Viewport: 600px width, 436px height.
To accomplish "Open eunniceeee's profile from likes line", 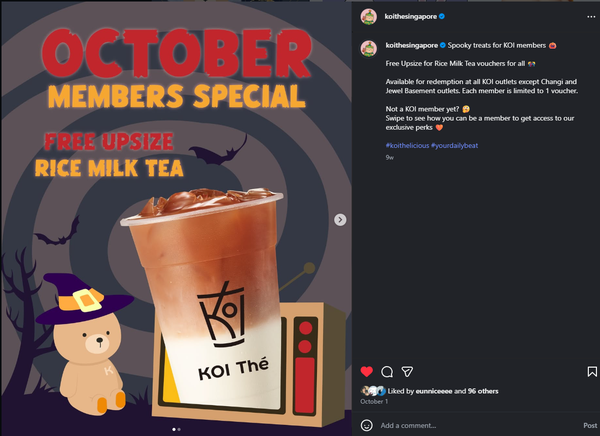I will point(434,391).
